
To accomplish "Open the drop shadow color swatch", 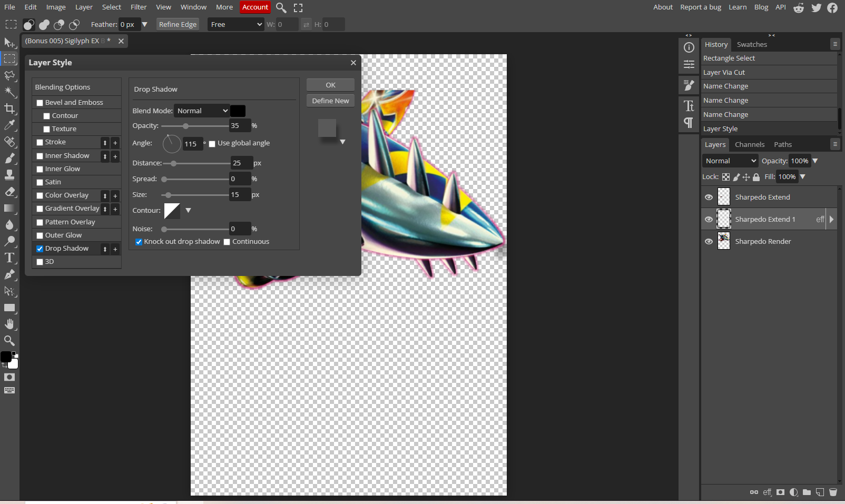I will click(238, 111).
